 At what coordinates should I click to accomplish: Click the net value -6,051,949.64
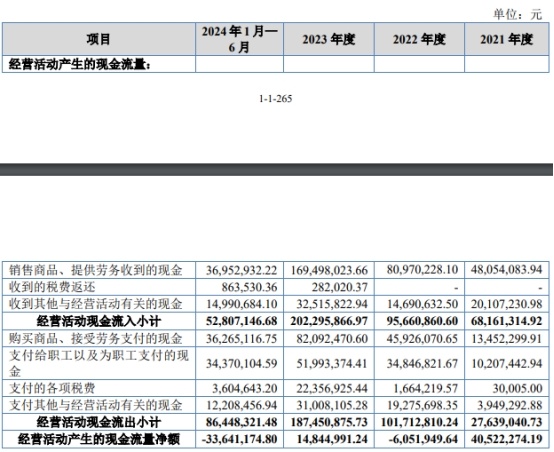[x=423, y=439]
